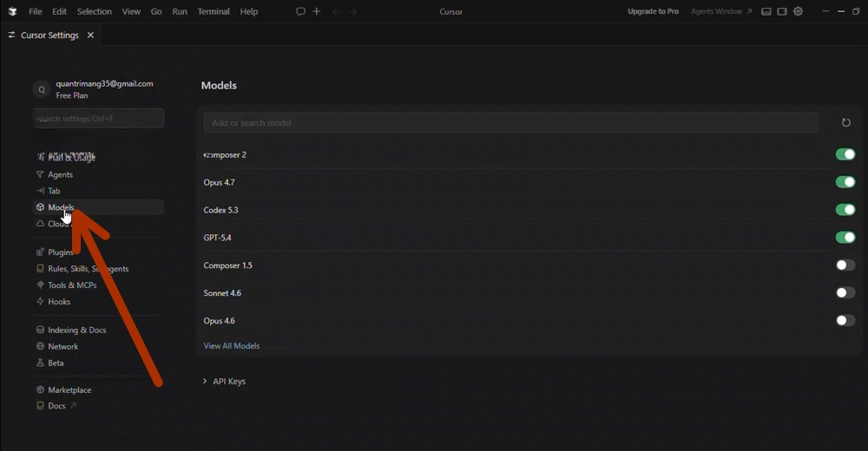Viewport: 868px width, 451px height.
Task: Open the File menu
Action: (36, 11)
